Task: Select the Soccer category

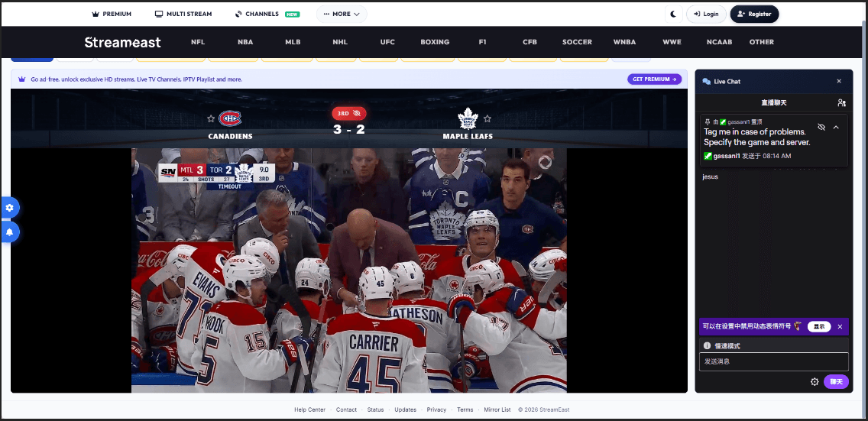Action: click(578, 42)
